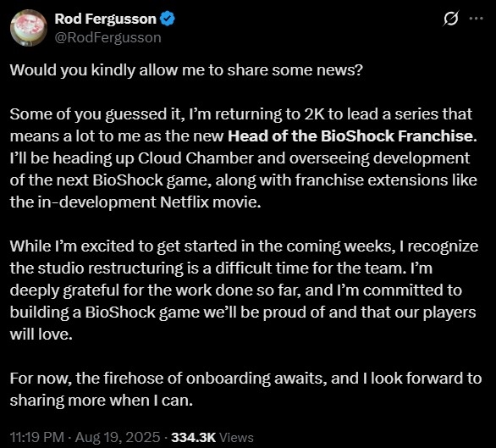The height and width of the screenshot is (448, 496).
Task: Click the 'will love.' ending line
Action: pos(41,335)
